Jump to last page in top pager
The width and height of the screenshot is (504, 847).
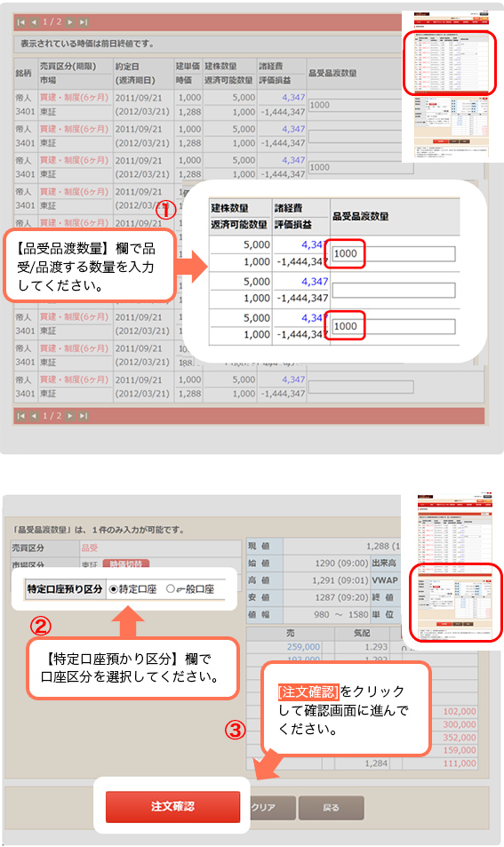click(x=84, y=22)
